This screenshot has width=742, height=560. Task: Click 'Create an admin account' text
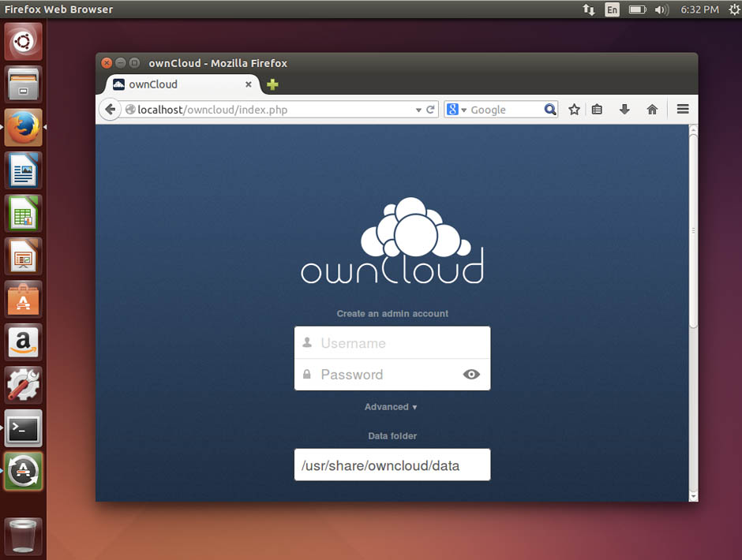[x=392, y=314]
